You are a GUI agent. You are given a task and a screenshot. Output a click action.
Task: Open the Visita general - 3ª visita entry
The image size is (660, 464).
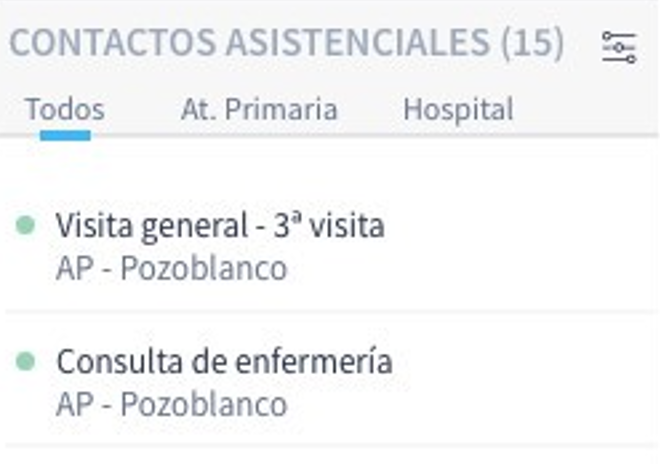tap(220, 226)
